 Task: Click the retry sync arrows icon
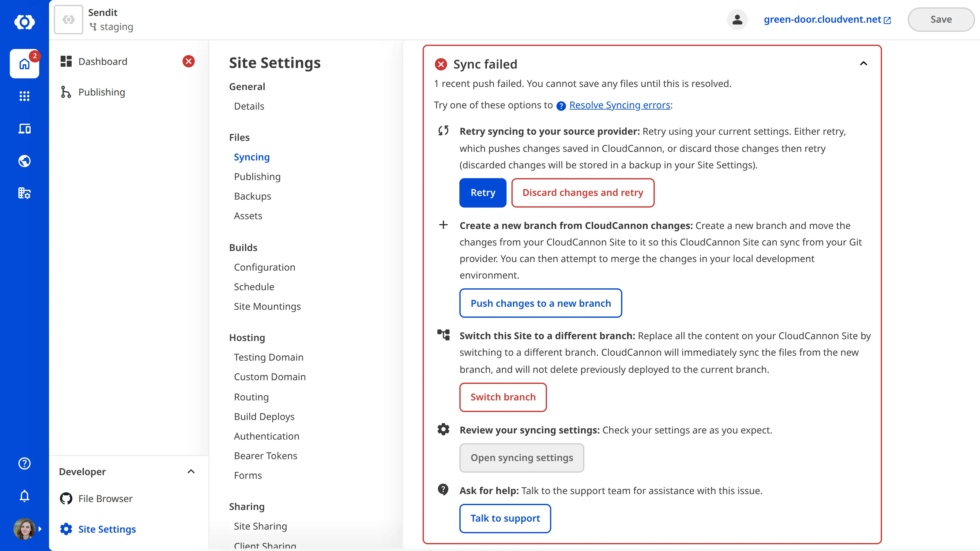(443, 131)
